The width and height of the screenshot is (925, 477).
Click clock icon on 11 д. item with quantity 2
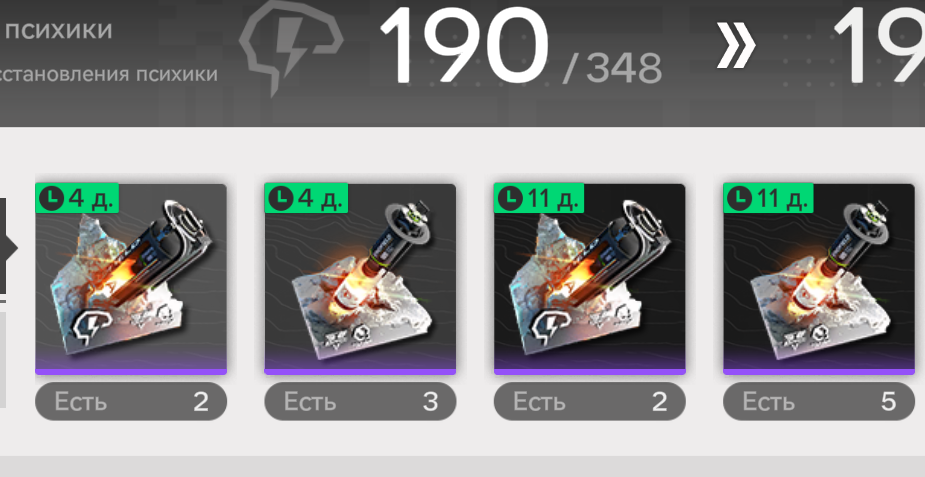pyautogui.click(x=511, y=199)
